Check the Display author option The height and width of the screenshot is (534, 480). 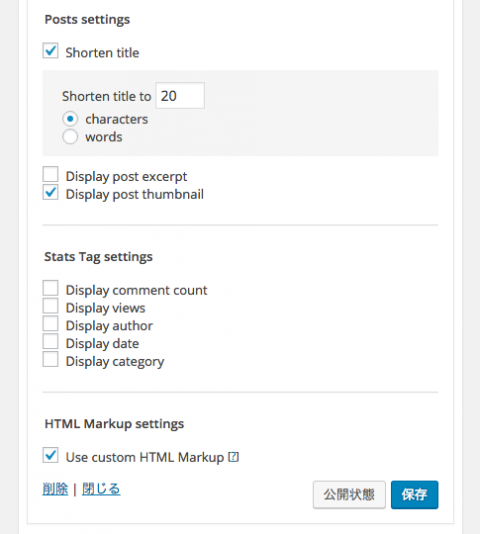50,324
